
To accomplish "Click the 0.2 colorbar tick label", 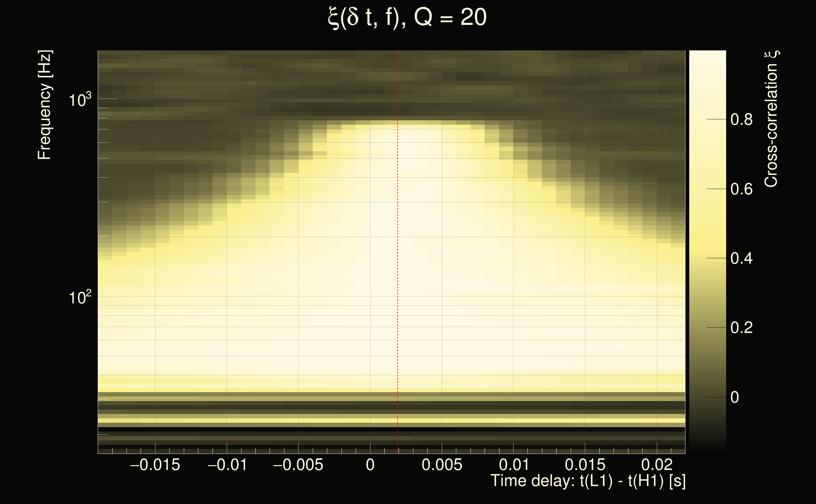I will (741, 328).
